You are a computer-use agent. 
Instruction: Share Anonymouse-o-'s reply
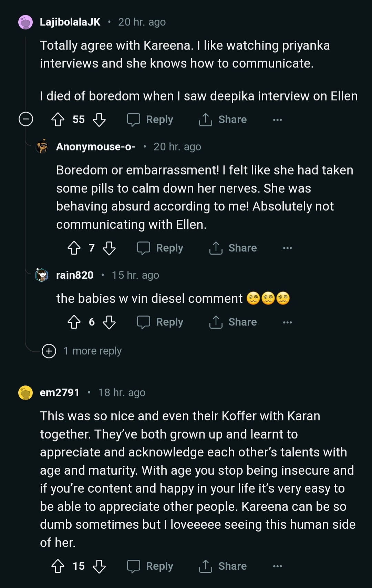click(x=233, y=248)
